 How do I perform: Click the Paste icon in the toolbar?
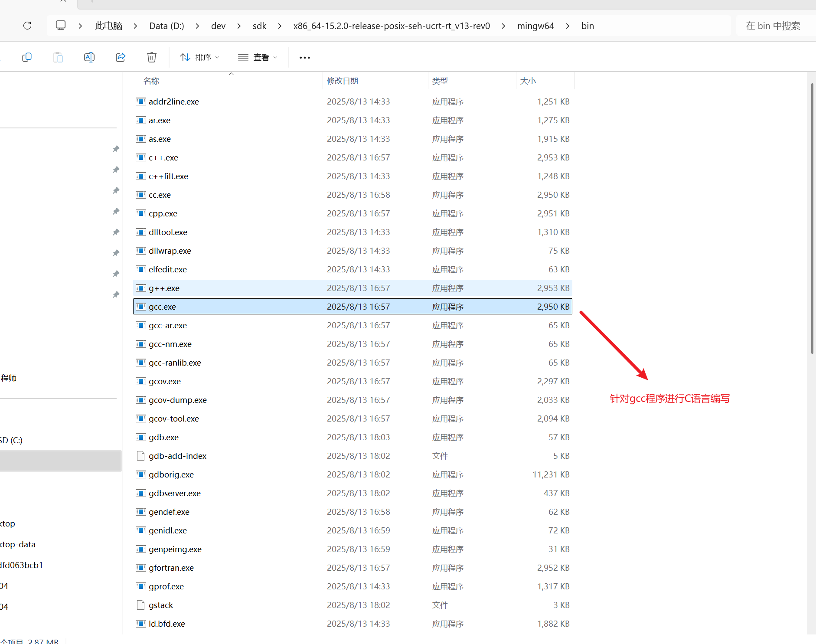(x=58, y=57)
